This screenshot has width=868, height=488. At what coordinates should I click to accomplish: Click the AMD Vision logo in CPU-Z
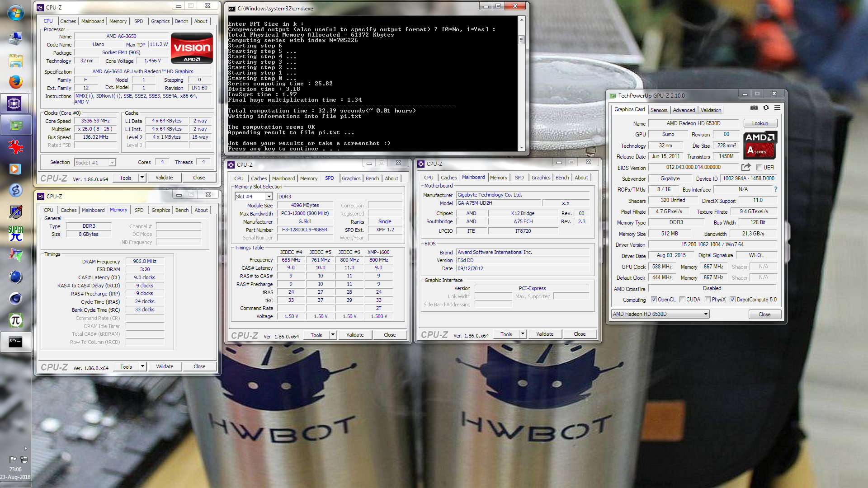pyautogui.click(x=192, y=48)
